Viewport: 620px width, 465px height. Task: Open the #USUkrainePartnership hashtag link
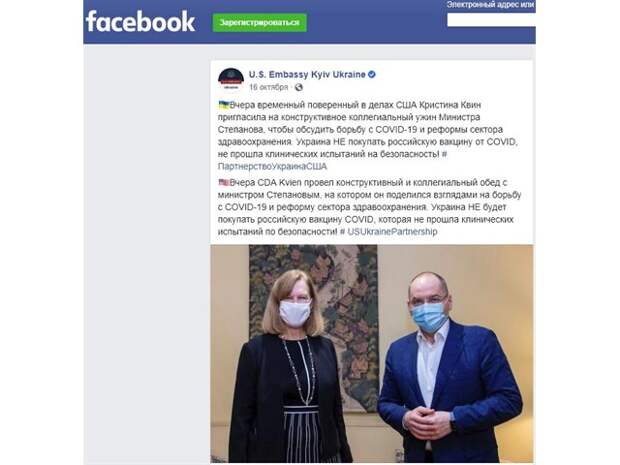(389, 232)
